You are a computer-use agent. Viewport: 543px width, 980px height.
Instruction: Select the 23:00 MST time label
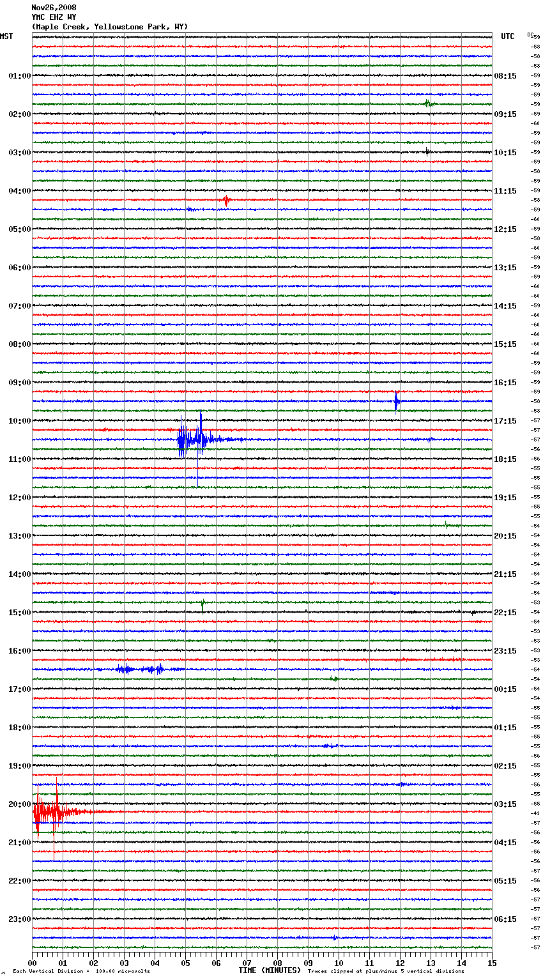click(19, 919)
